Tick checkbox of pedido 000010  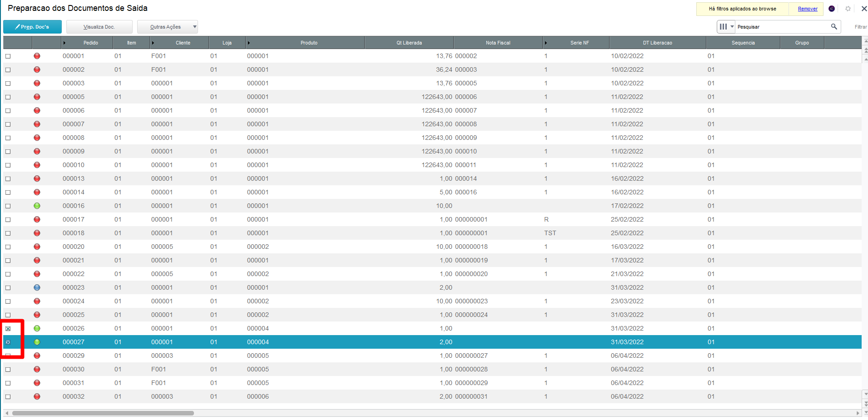(x=8, y=165)
